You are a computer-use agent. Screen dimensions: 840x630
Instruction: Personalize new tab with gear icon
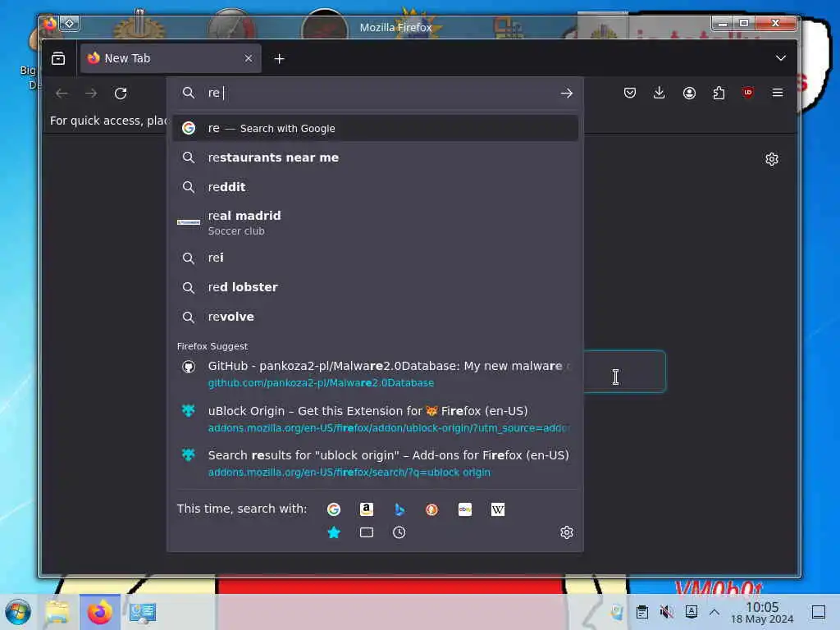(x=771, y=159)
